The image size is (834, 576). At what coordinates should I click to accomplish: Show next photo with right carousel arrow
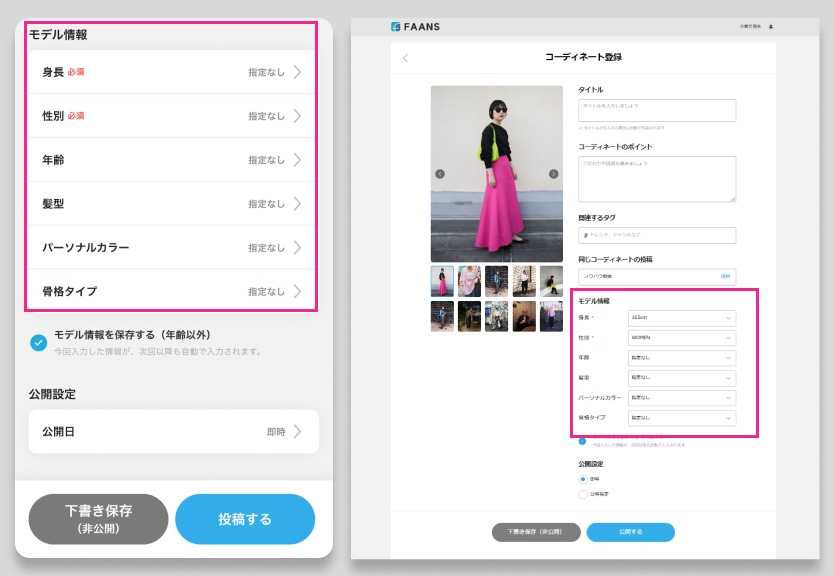554,174
